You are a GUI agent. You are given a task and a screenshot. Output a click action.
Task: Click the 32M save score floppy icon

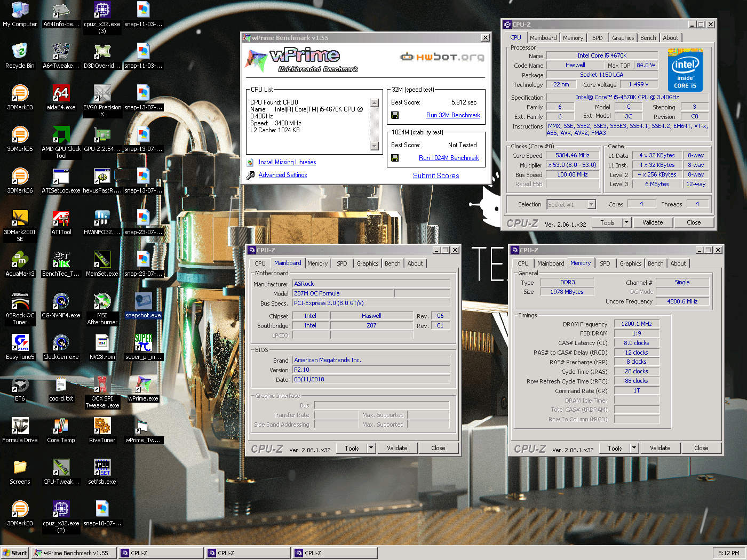[395, 115]
